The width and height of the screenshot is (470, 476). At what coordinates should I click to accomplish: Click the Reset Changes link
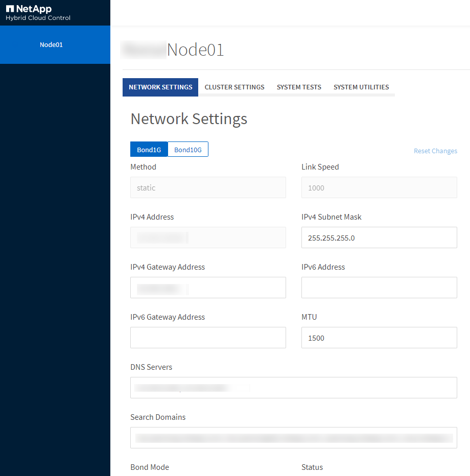pyautogui.click(x=435, y=151)
